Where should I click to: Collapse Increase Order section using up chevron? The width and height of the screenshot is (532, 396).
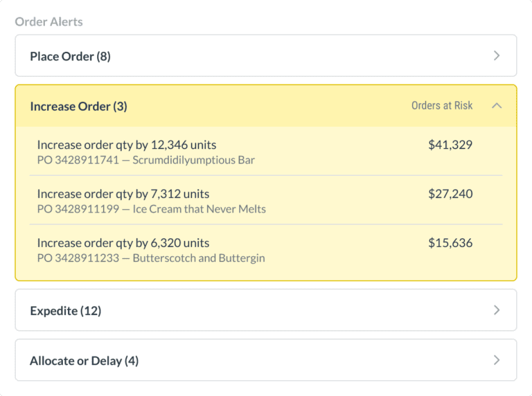(496, 106)
